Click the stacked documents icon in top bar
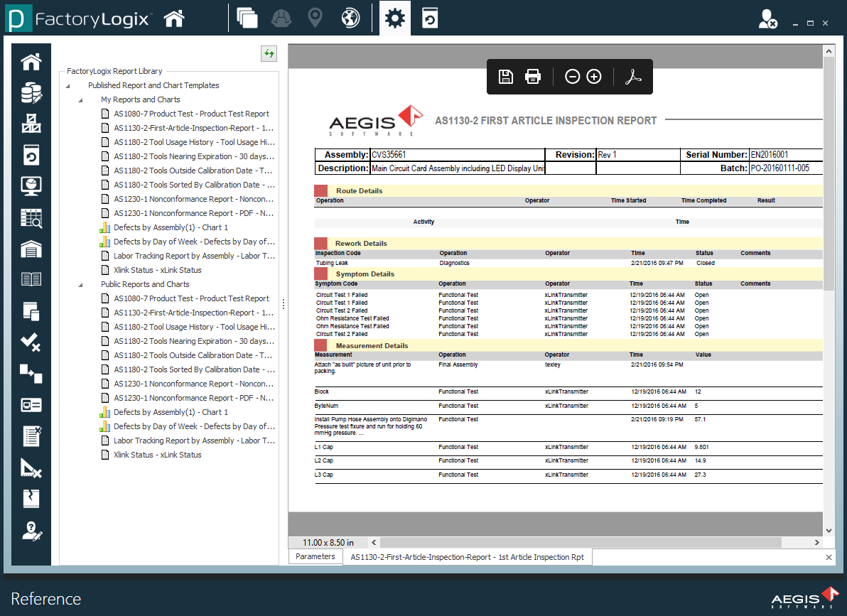Screen dimensions: 847x616 coord(247,18)
